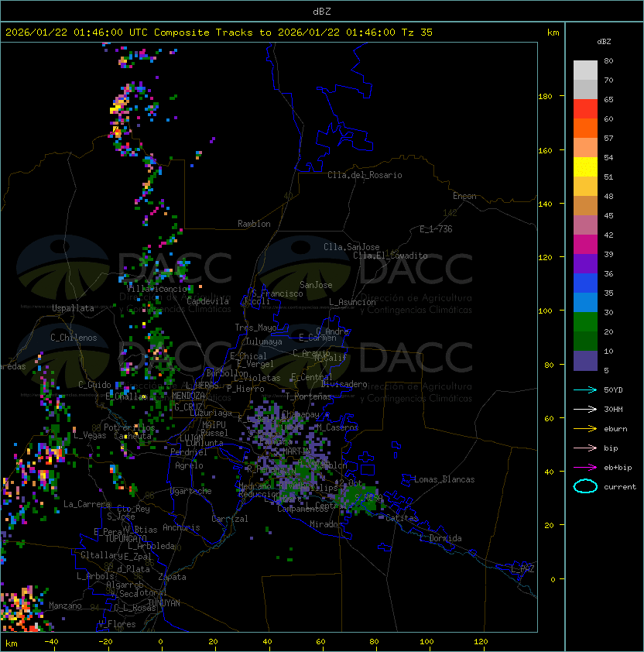This screenshot has width=644, height=652.
Task: Click the 180 km tick on right axis
Action: [x=545, y=97]
